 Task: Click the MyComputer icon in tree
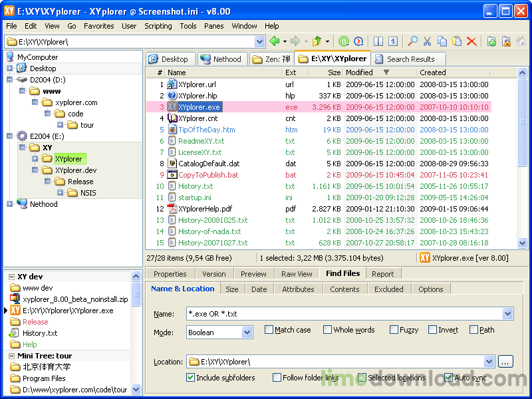[x=10, y=57]
